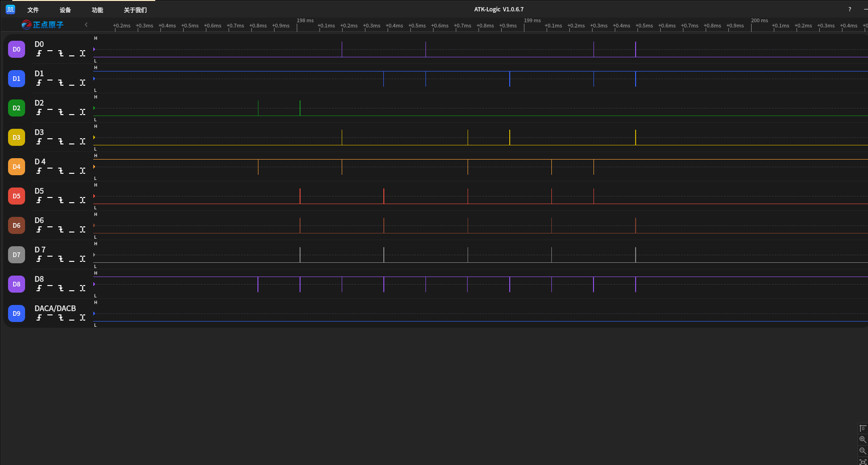This screenshot has height=465, width=868.
Task: Click the first pulse on D0 waveform
Action: click(342, 49)
